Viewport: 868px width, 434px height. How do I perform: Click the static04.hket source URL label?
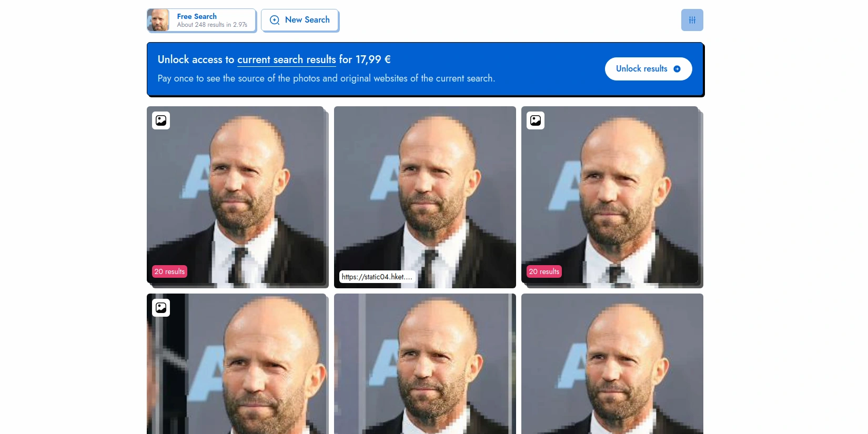tap(377, 277)
